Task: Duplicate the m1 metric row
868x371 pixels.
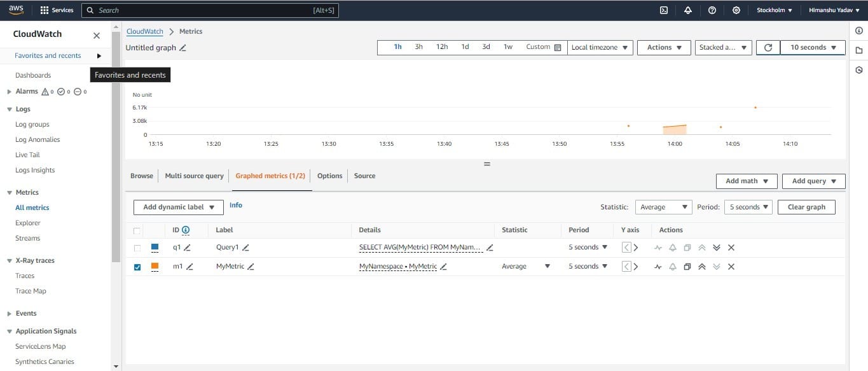Action: [x=687, y=267]
